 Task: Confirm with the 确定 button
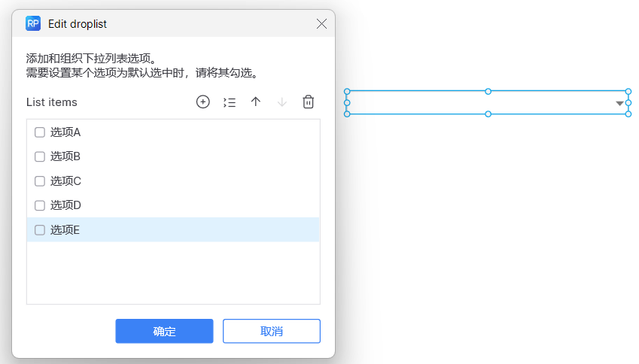[164, 331]
